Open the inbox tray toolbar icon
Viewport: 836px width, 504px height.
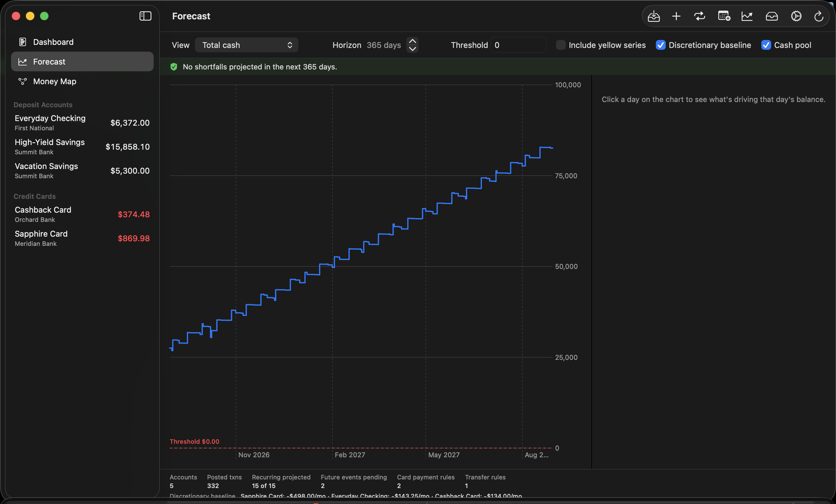point(771,16)
